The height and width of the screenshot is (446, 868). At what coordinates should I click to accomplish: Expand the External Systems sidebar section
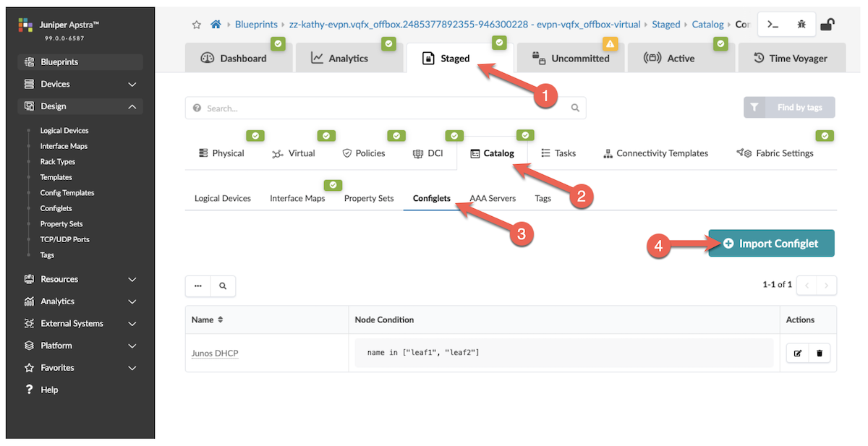coord(80,323)
